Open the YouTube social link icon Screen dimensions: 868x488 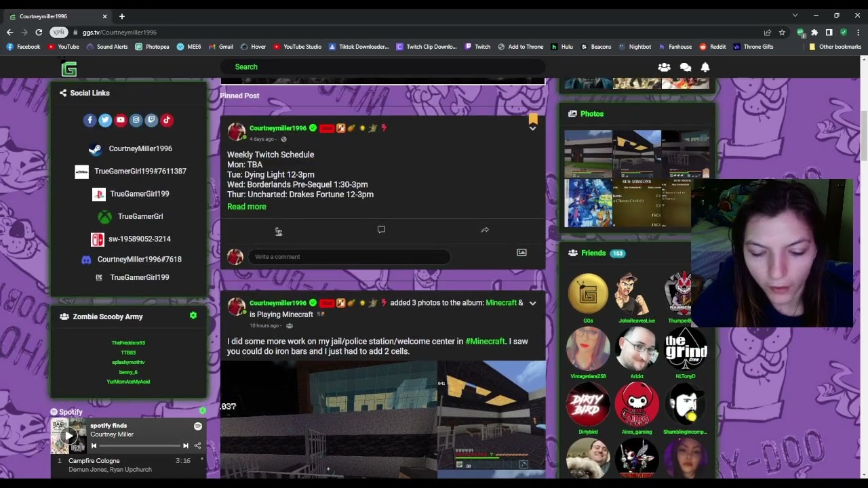(121, 120)
